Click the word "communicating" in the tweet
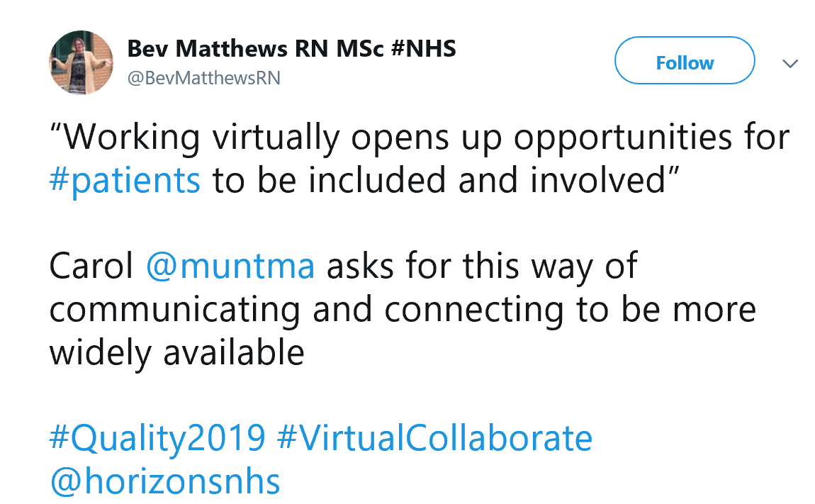 click(x=176, y=310)
